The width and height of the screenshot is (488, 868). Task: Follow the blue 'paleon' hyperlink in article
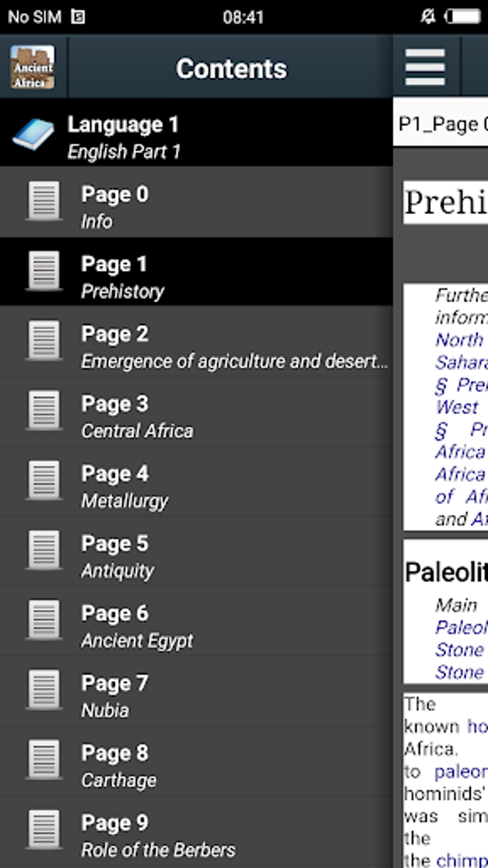(460, 772)
